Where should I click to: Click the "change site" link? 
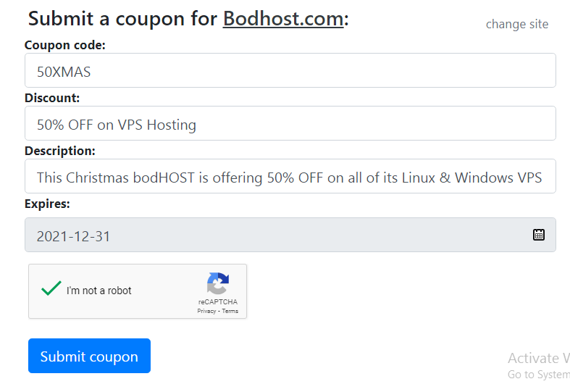coord(517,24)
